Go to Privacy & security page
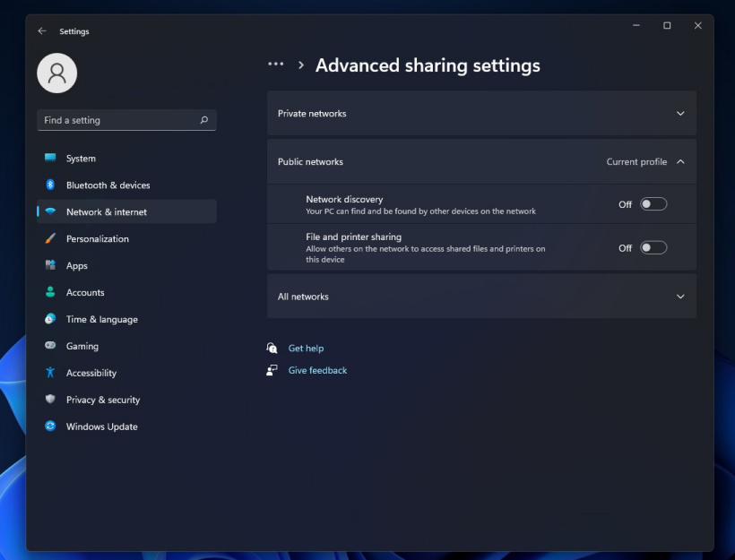 103,401
